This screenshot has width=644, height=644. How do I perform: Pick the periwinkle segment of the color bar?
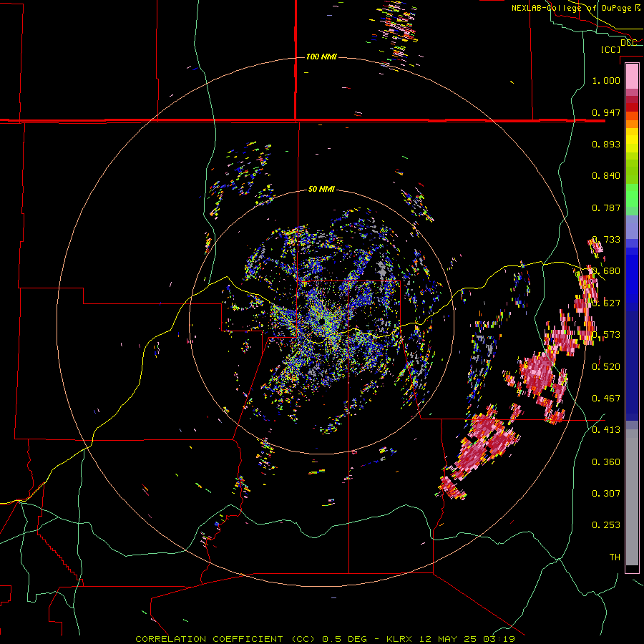coord(632,227)
